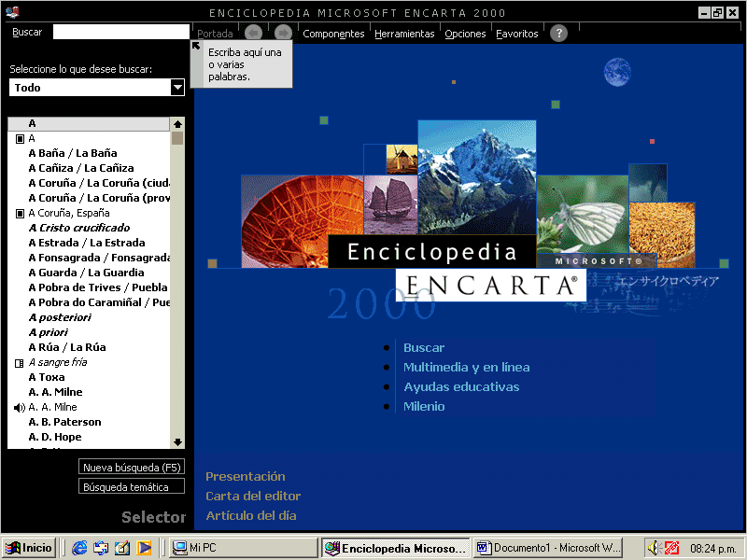Select A Coruña / La Coruña (provincia) entry
Screen dimensions: 747x560
click(x=99, y=198)
